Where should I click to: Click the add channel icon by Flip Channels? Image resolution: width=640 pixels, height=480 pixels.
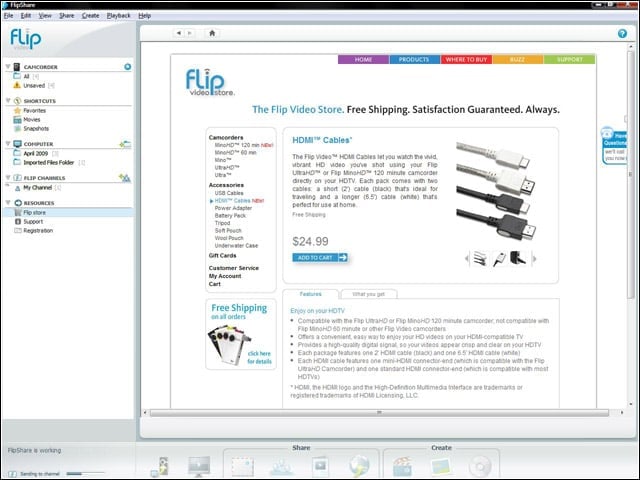125,178
